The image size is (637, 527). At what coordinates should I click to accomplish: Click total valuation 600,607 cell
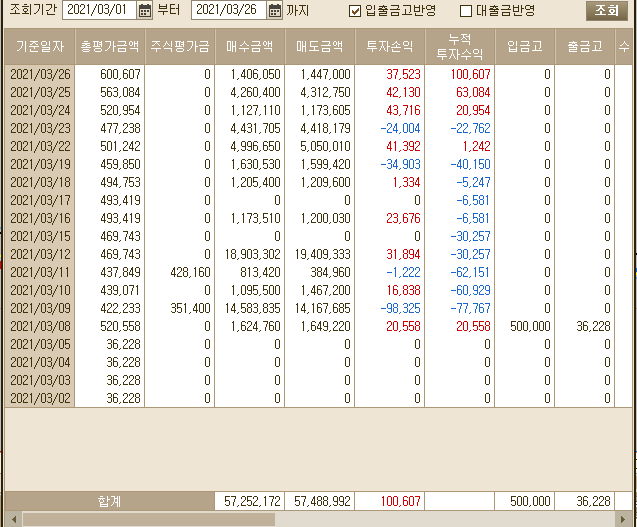click(x=110, y=74)
